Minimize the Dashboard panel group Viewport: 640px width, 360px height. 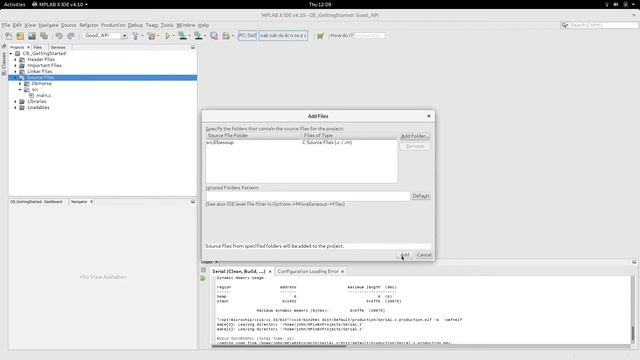[193, 202]
